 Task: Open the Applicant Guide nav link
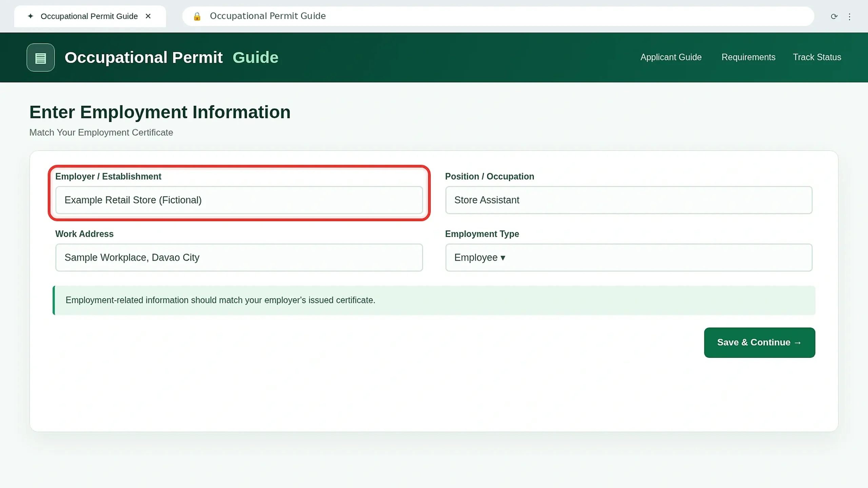coord(671,57)
